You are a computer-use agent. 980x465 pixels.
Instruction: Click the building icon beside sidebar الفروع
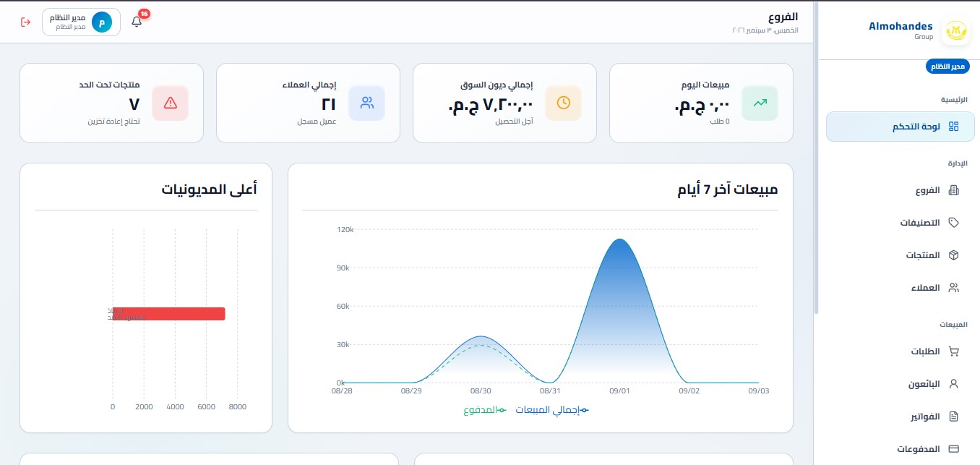953,191
